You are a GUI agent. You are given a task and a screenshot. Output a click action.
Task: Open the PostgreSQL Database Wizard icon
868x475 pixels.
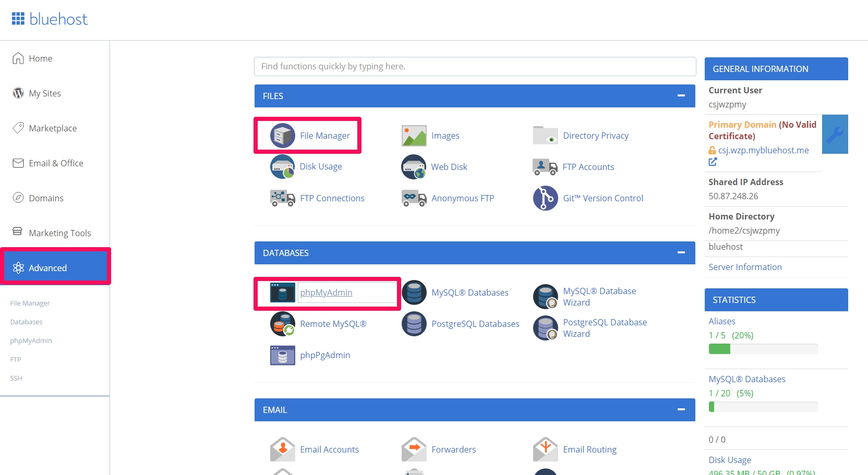[x=546, y=328]
